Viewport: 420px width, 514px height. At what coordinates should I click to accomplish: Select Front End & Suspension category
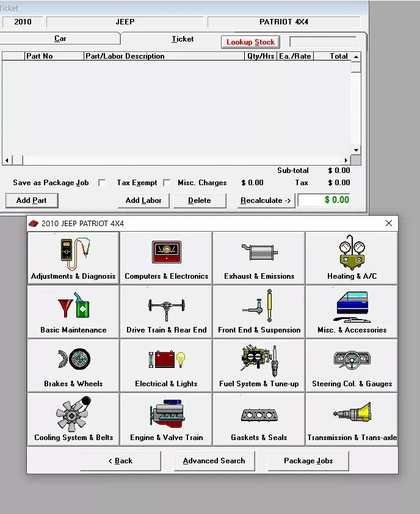259,312
